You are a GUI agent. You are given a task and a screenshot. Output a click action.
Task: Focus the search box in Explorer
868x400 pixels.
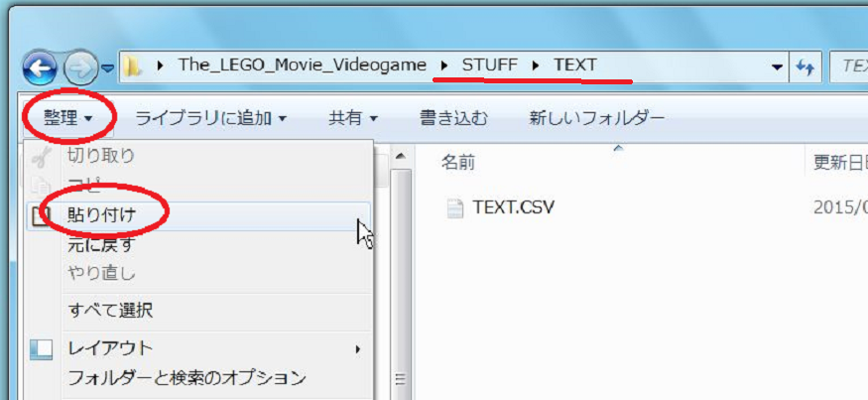coord(848,67)
